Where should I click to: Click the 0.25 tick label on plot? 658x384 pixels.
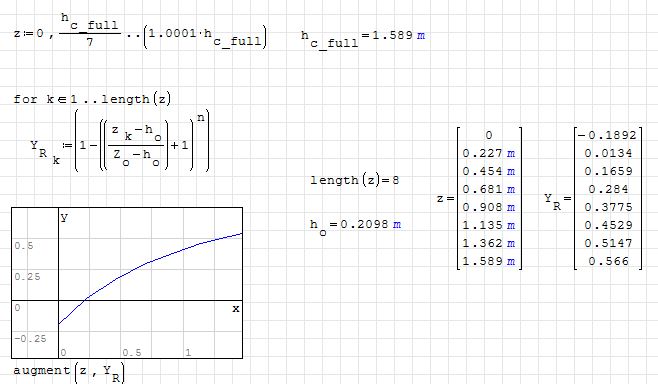(27, 277)
